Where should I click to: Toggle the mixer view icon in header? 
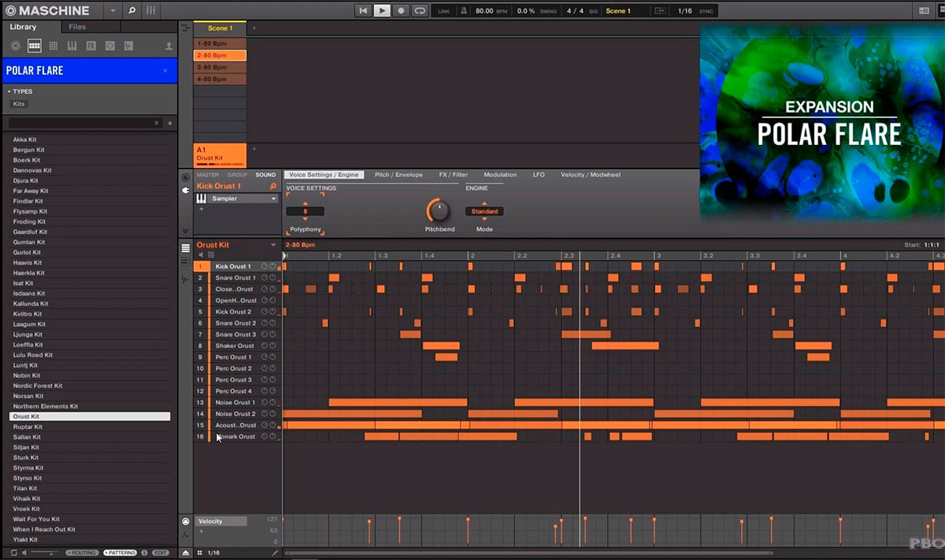[150, 10]
